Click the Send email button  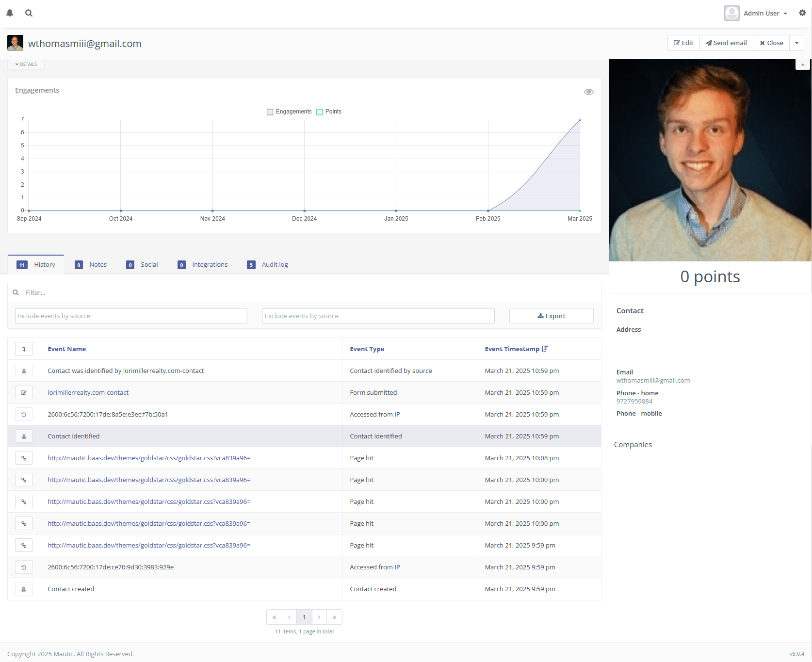(726, 43)
